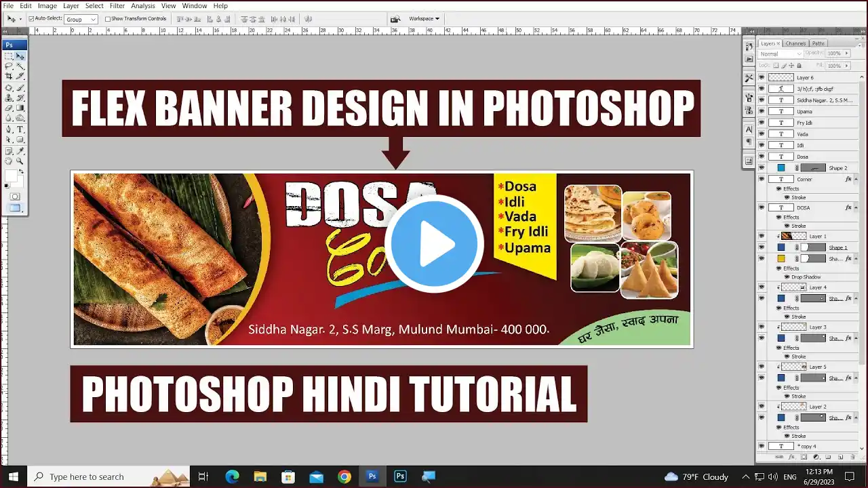The image size is (868, 488).
Task: Open the Filter menu
Action: point(117,5)
